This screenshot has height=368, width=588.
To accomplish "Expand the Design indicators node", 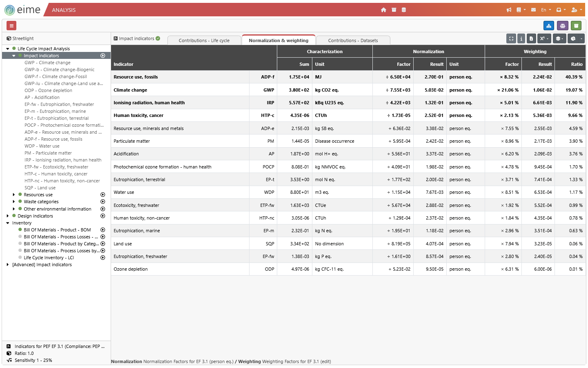I will [x=7, y=216].
